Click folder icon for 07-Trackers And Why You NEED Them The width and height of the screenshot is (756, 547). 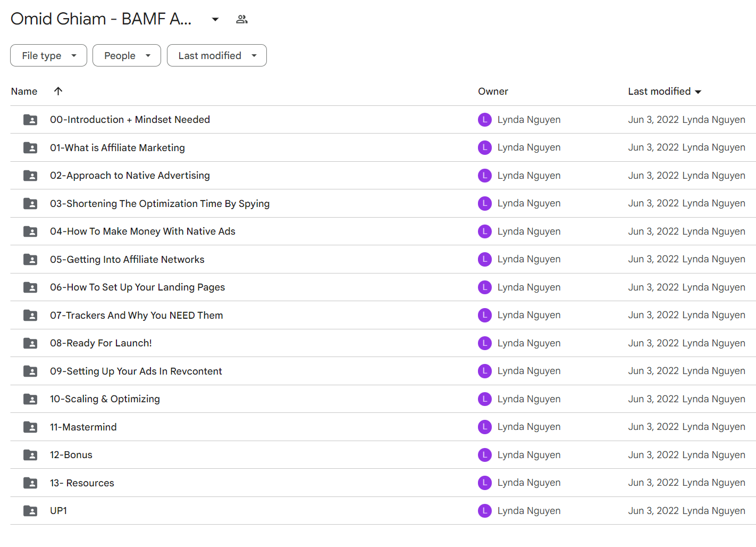(30, 316)
